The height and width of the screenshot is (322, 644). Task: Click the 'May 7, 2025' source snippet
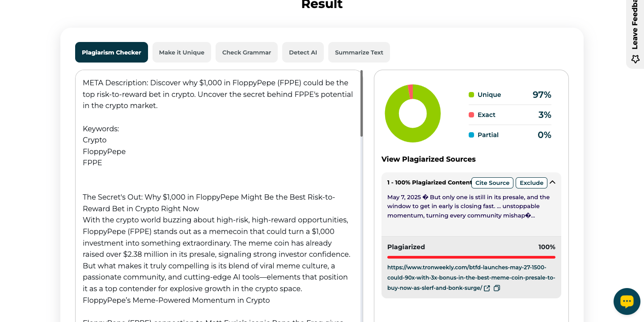[469, 206]
